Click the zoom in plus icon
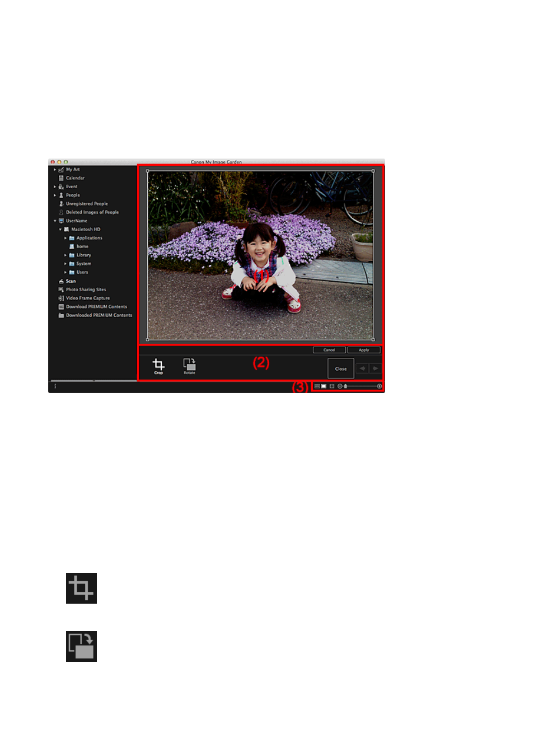The height and width of the screenshot is (756, 534). (380, 386)
